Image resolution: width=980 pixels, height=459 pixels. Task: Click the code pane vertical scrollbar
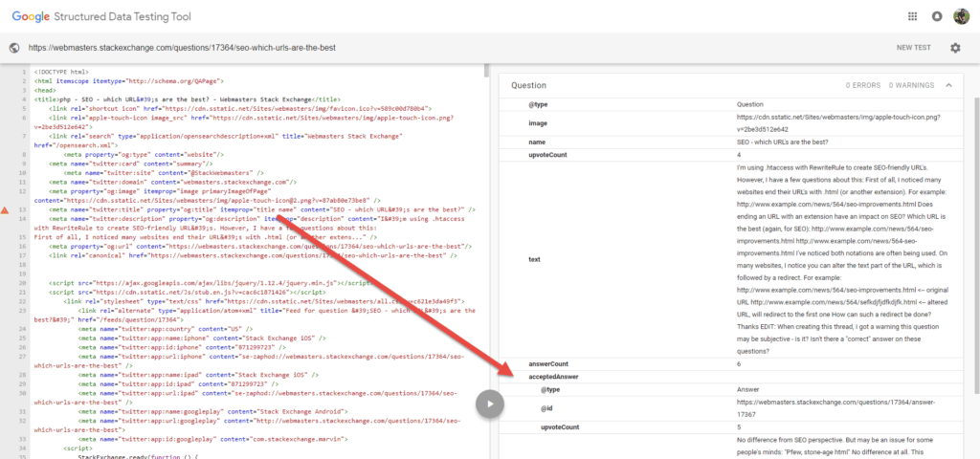click(487, 69)
